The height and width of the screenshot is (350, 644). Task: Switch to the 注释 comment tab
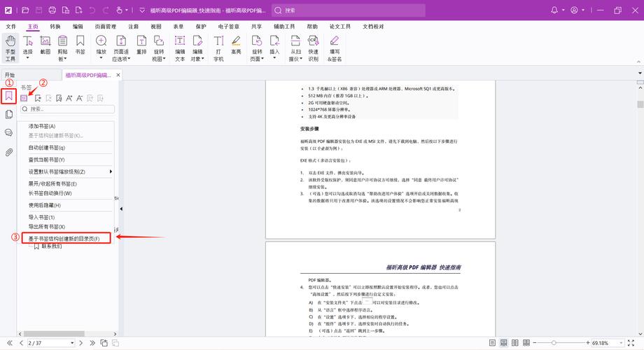click(134, 27)
